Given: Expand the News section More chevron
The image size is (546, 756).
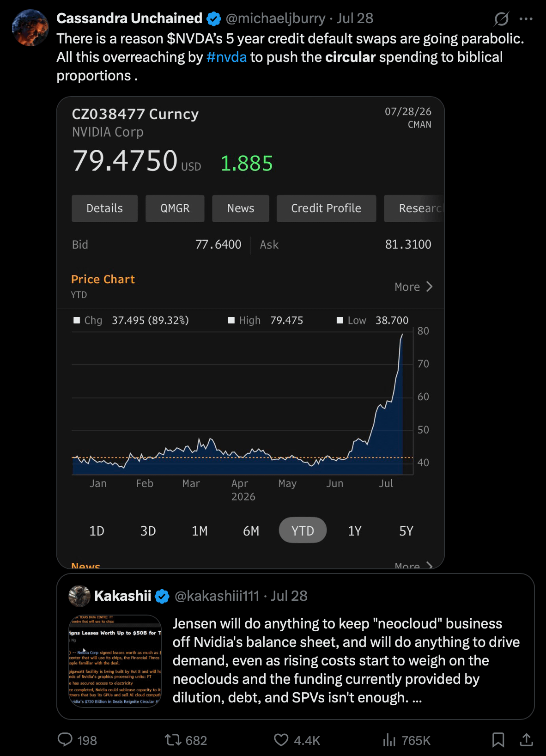Looking at the screenshot, I should (x=413, y=565).
